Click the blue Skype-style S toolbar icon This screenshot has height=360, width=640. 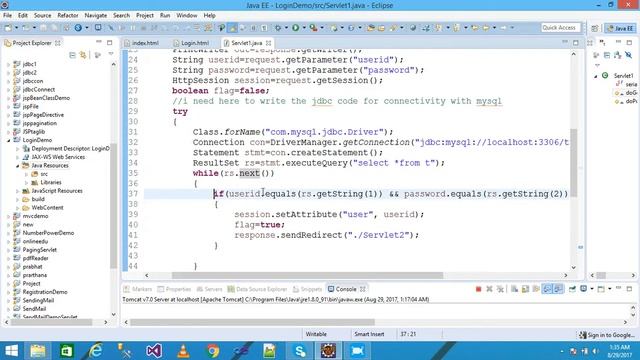coord(78,27)
